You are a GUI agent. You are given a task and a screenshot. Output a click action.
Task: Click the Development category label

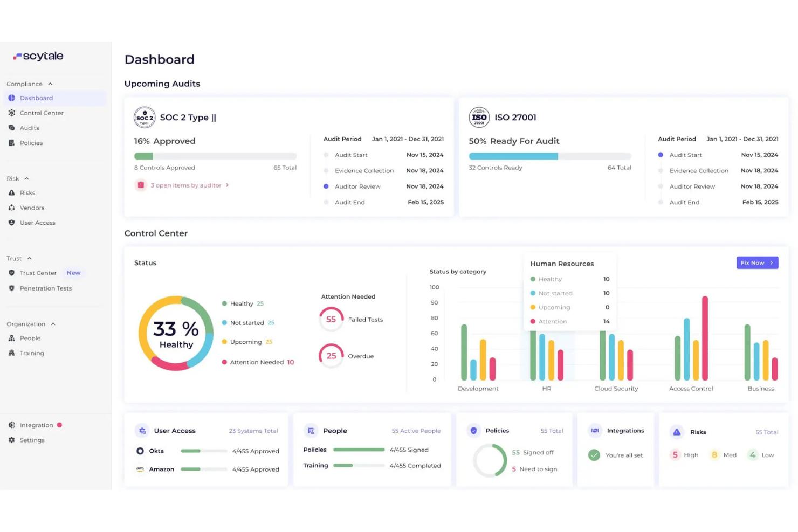pos(478,389)
